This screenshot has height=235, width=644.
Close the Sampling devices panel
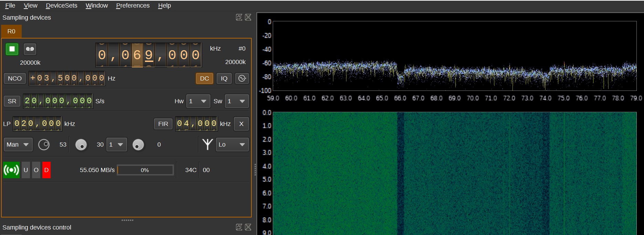point(248,17)
